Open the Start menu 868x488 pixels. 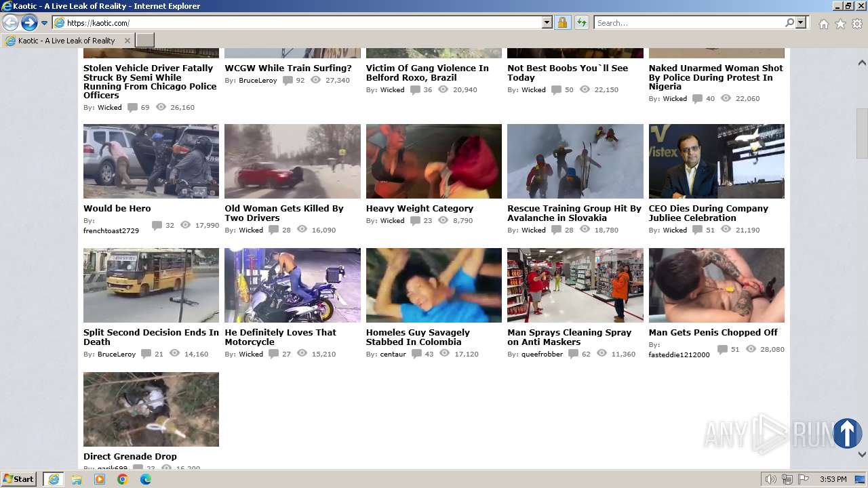pos(19,479)
